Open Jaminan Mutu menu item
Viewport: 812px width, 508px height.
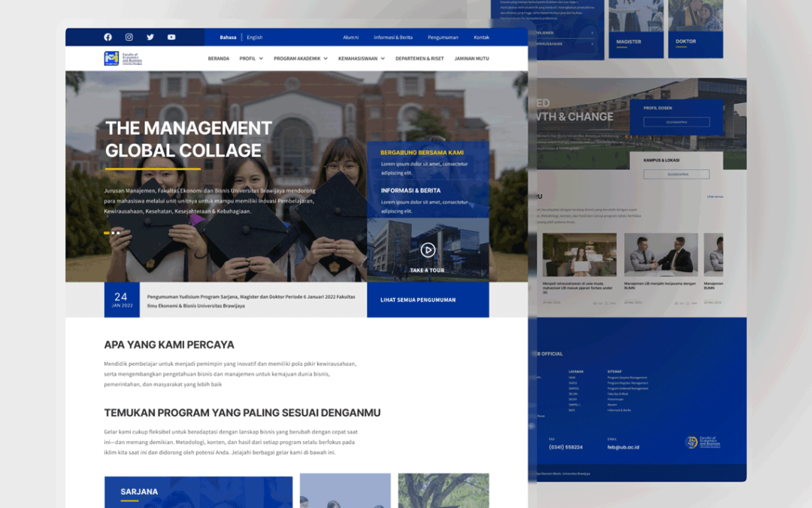[471, 59]
